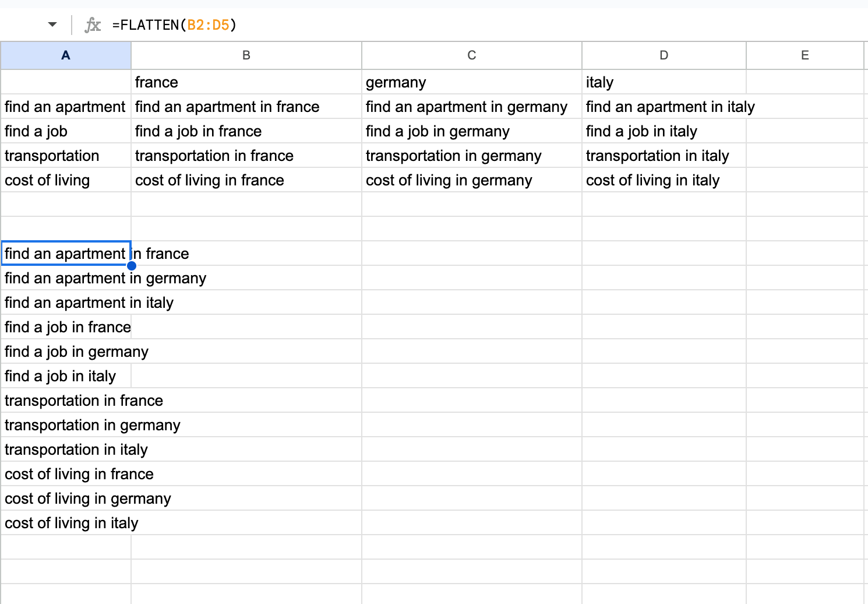The width and height of the screenshot is (868, 604).
Task: Open the name box dropdown arrow
Action: 52,24
